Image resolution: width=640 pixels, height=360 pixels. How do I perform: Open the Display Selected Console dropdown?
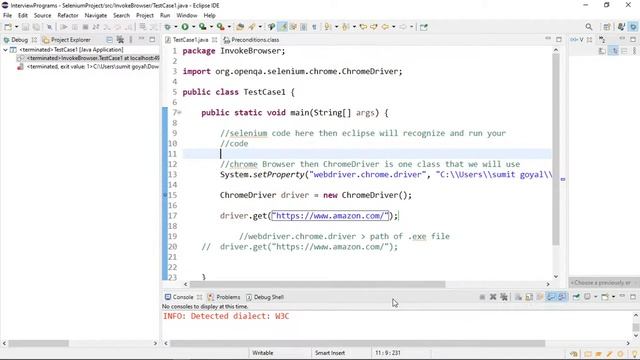(596, 297)
